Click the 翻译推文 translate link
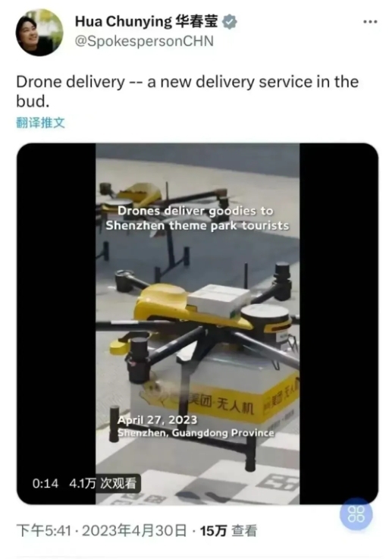This screenshot has width=392, height=559. point(40,123)
